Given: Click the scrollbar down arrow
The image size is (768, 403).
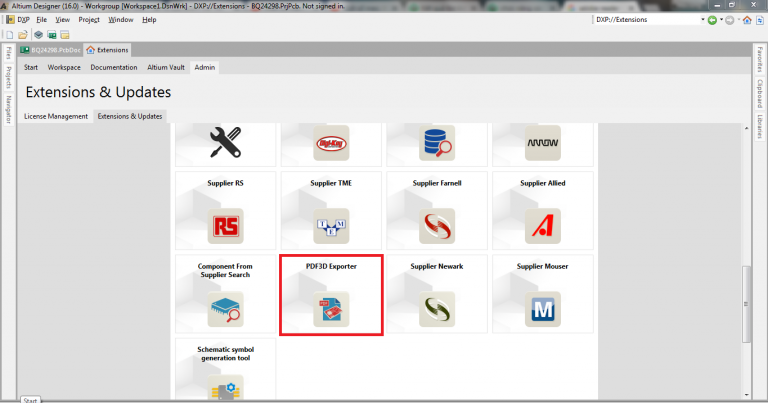Looking at the screenshot, I should coord(746,395).
